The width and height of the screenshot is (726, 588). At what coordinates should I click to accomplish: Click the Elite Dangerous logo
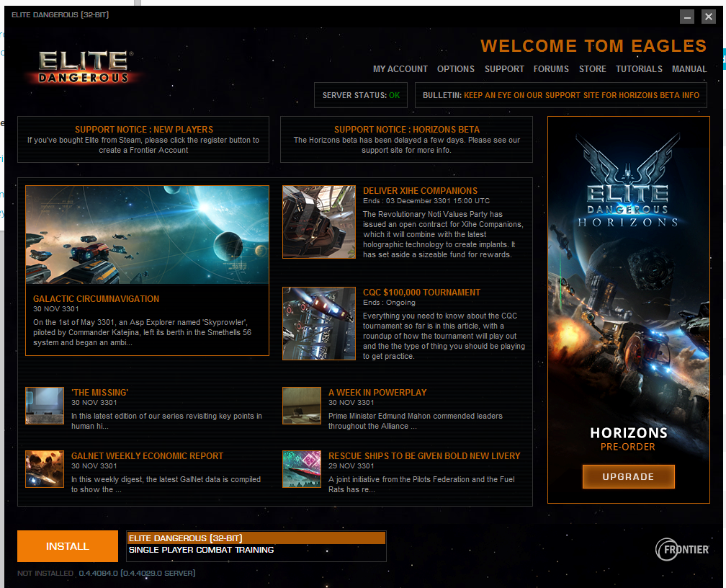click(84, 67)
